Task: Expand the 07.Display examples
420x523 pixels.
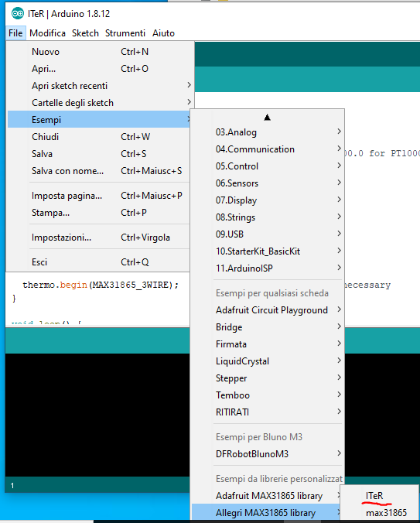Action: 268,200
